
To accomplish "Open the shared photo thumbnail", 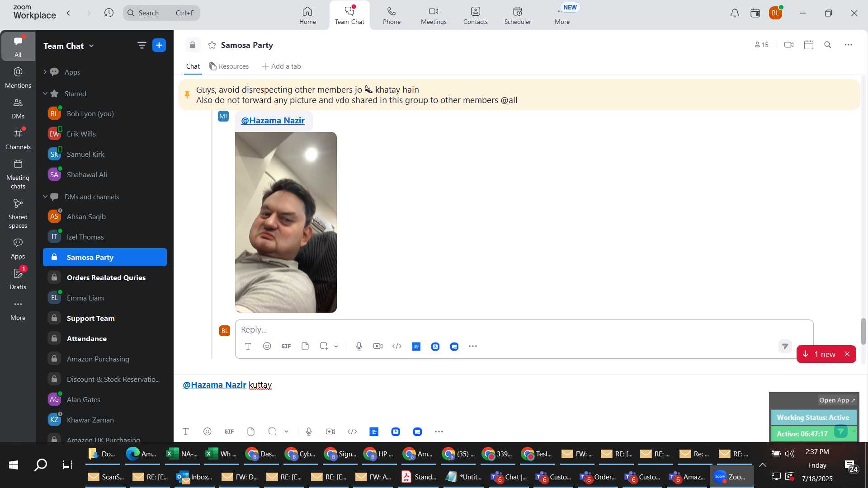I will 286,222.
